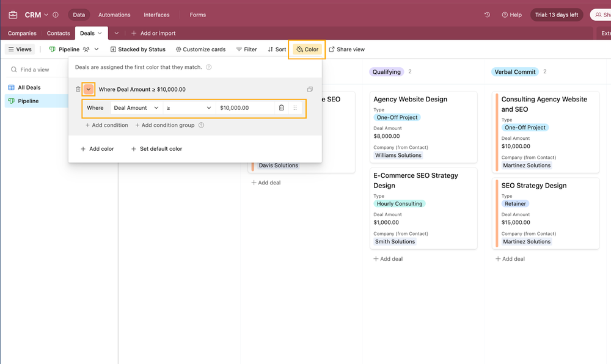Switch to the Automations tab
Screen dimensions: 611x364
114,15
